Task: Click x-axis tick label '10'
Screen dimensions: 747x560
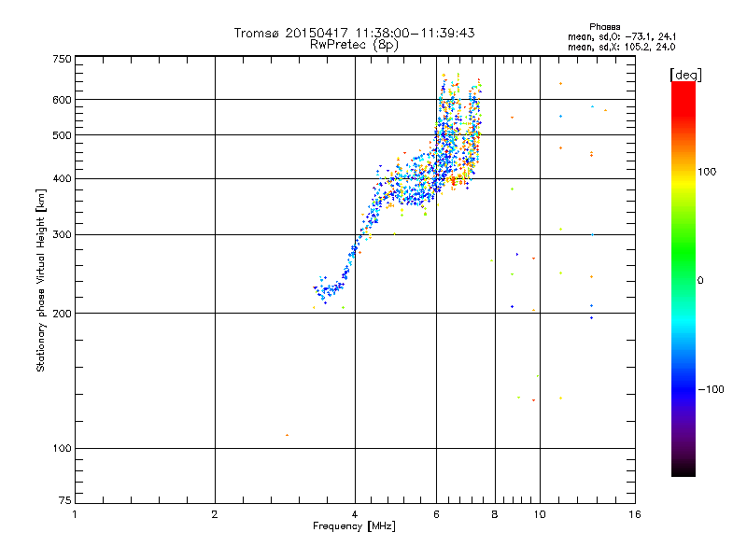Action: pos(540,514)
